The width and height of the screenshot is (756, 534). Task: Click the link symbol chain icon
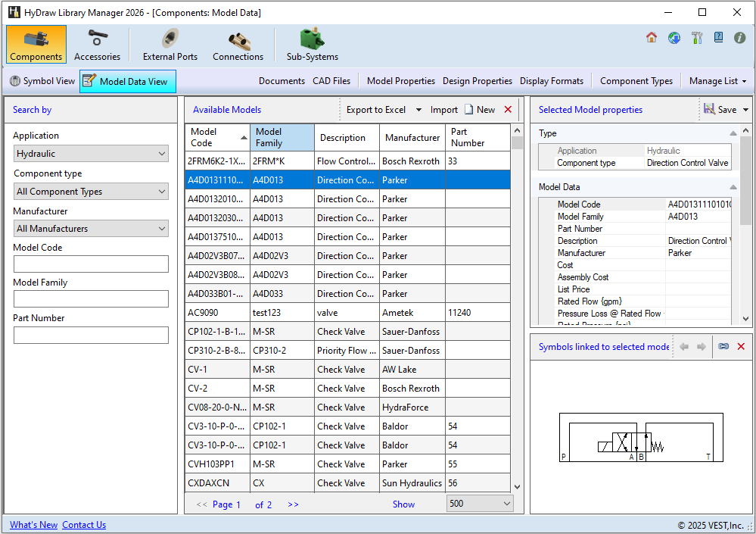click(x=723, y=346)
